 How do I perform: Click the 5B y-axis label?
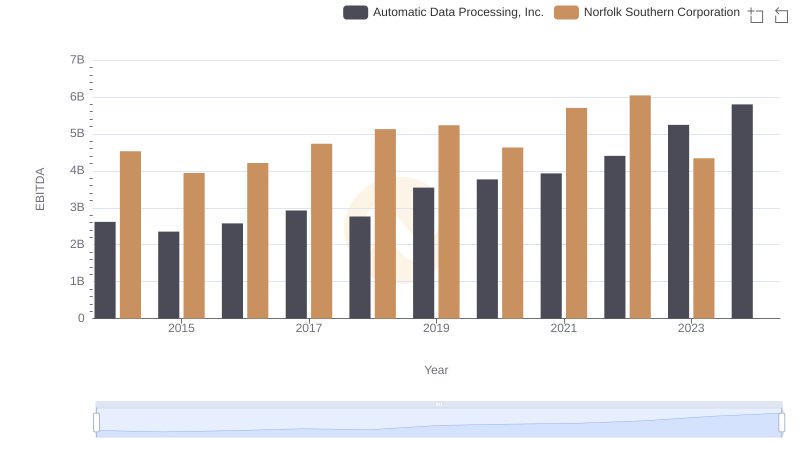(x=78, y=134)
